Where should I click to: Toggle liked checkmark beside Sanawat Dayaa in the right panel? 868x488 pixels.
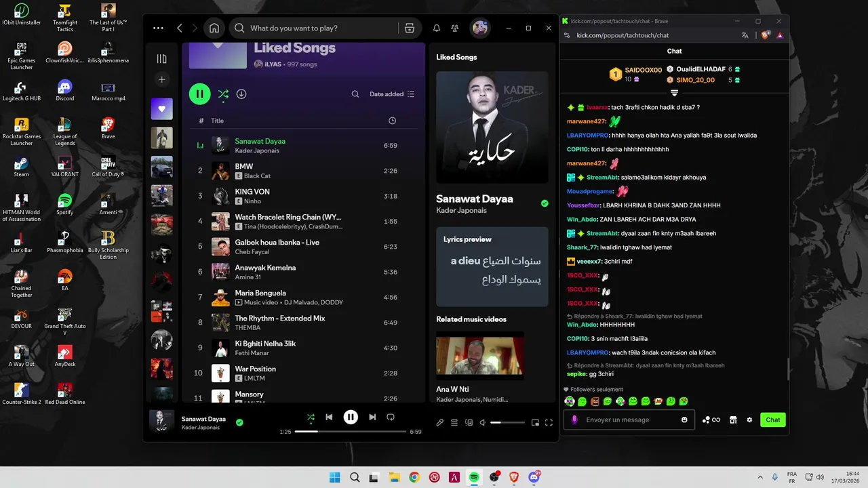point(545,203)
